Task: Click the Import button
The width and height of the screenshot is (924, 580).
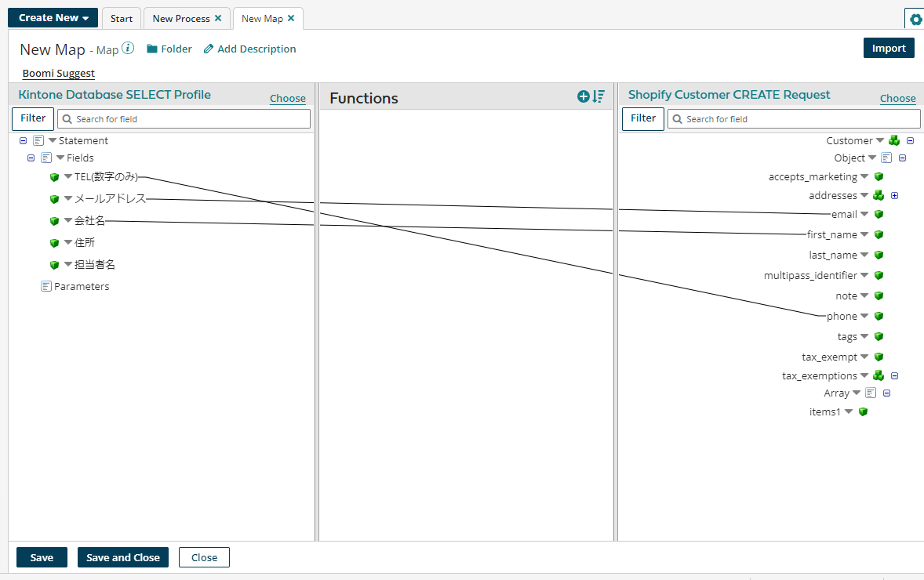Action: click(889, 49)
